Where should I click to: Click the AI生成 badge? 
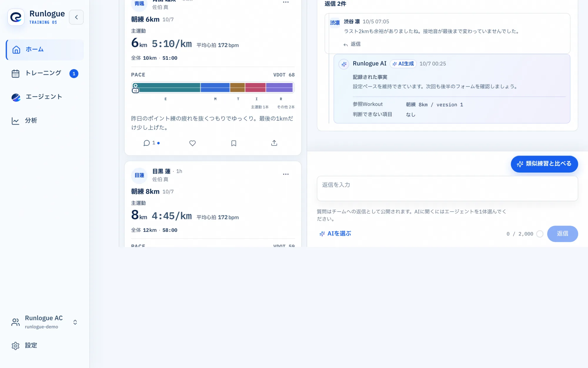403,64
